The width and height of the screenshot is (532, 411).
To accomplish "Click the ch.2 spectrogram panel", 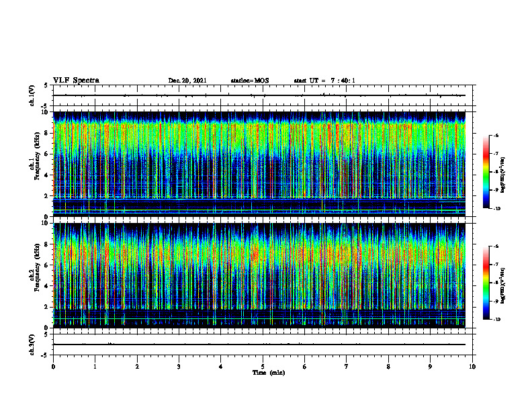I will pos(259,275).
